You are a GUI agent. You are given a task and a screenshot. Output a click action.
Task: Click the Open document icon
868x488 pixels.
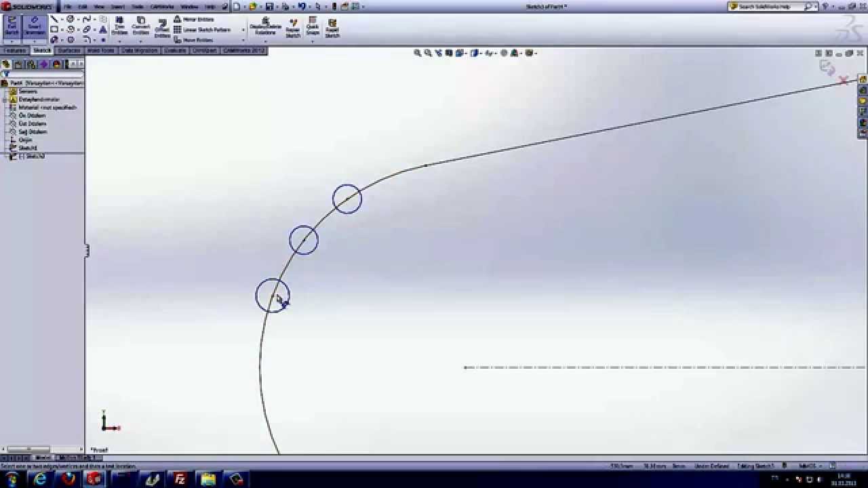[253, 7]
